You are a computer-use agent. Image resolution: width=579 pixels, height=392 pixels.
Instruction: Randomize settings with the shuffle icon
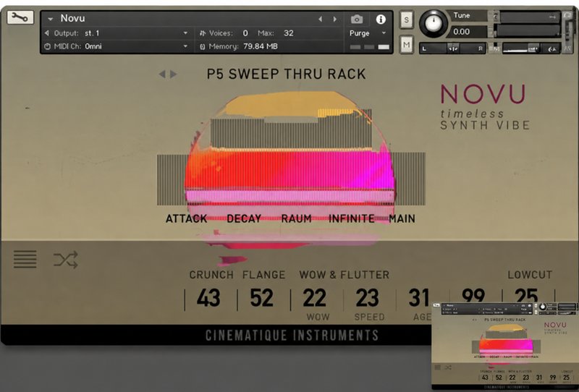coord(66,260)
